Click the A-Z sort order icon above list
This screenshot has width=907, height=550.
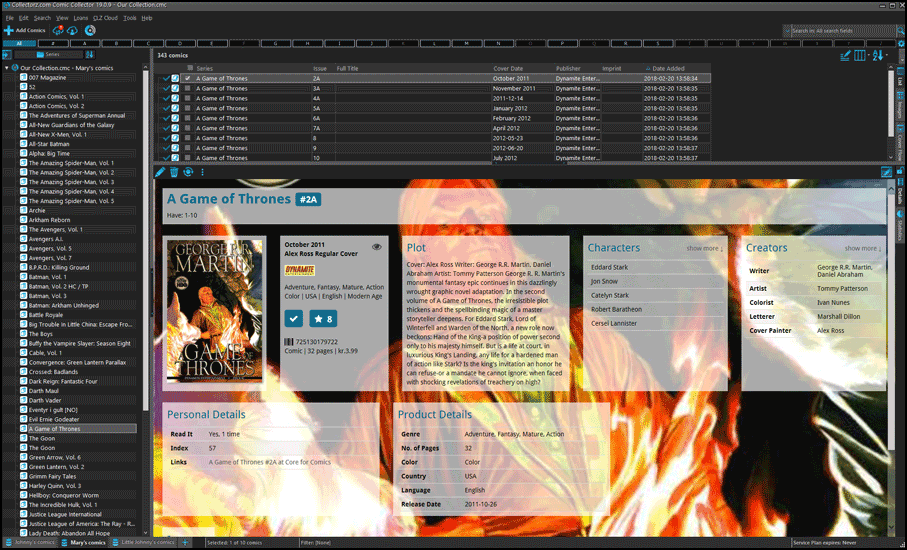(878, 56)
